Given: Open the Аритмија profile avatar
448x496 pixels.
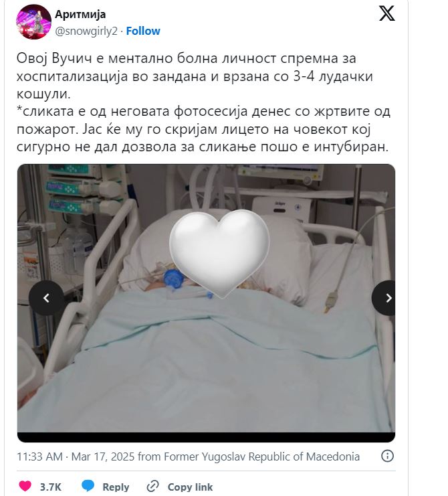Looking at the screenshot, I should (33, 22).
